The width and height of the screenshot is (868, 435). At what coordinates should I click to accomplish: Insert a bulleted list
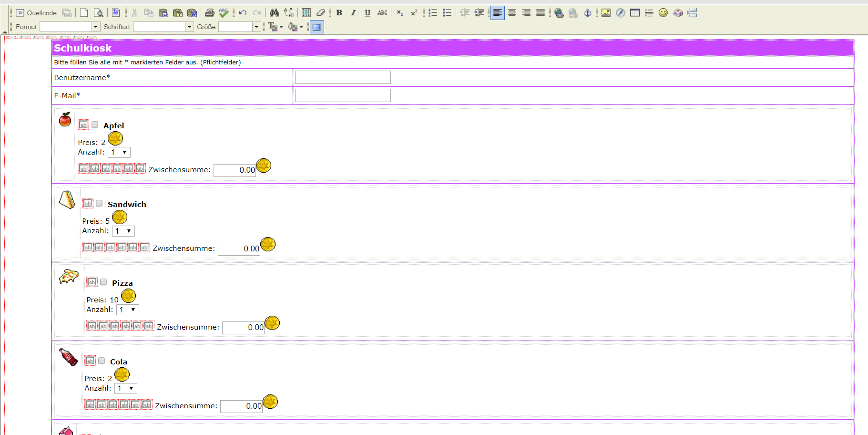pos(447,13)
